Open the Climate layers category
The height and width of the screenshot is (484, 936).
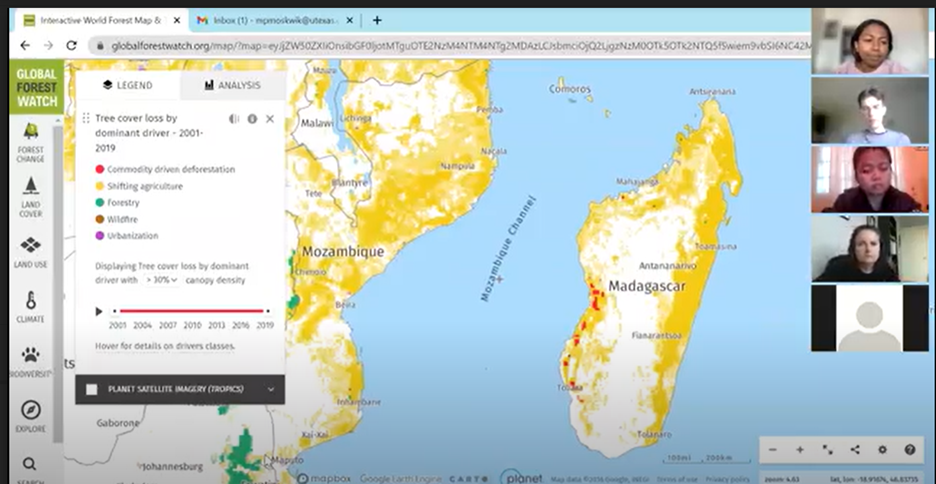(x=30, y=305)
